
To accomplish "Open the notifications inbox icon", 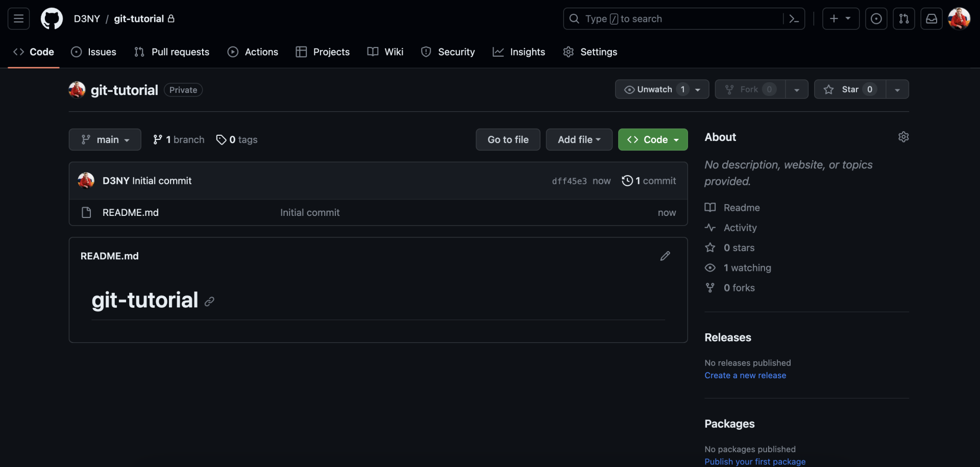I will 931,19.
